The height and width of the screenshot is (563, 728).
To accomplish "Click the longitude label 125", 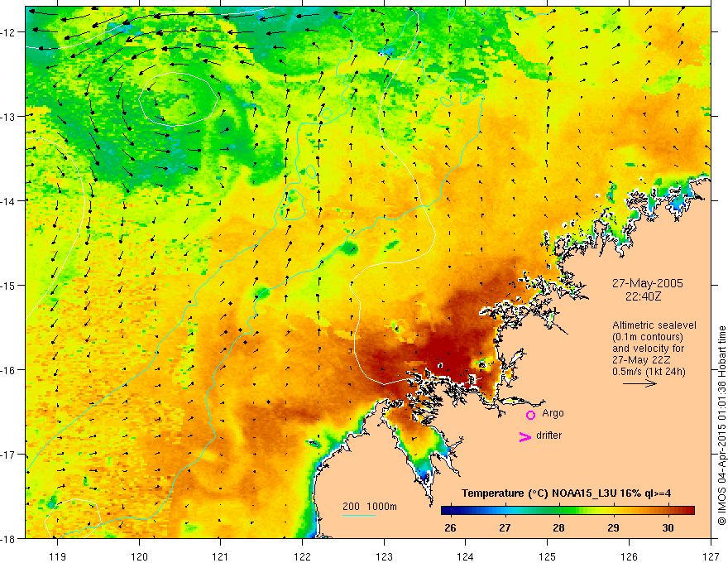I will (548, 556).
